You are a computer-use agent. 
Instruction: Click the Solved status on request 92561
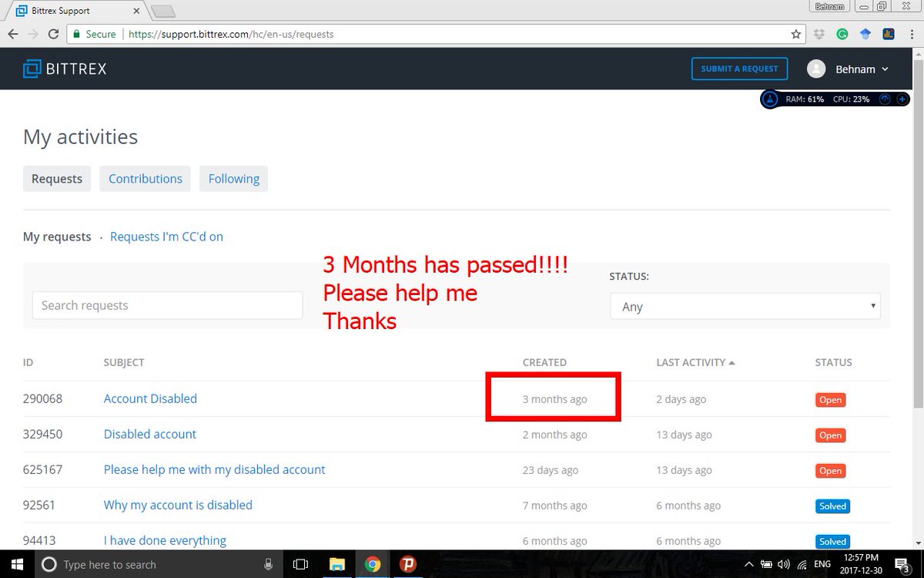(x=832, y=506)
